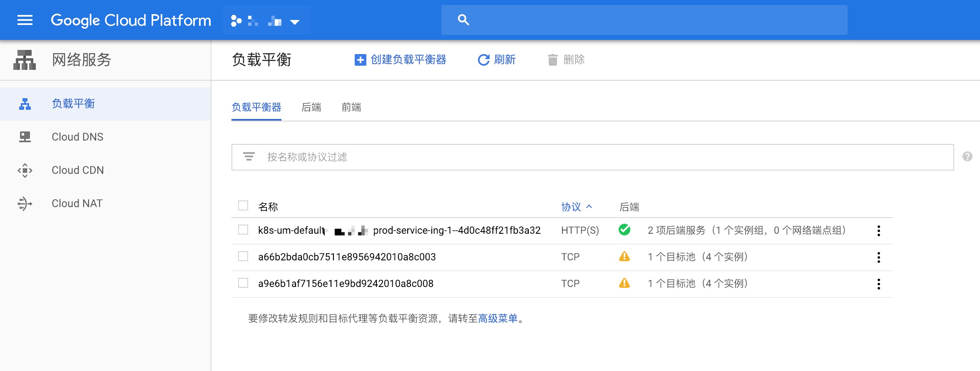
Task: Click the 名称 column header
Action: pos(268,207)
